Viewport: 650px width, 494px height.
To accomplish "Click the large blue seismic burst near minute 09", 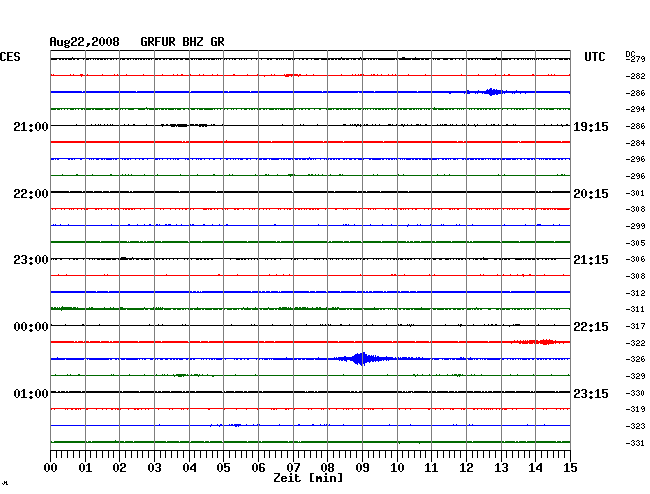I will (364, 358).
